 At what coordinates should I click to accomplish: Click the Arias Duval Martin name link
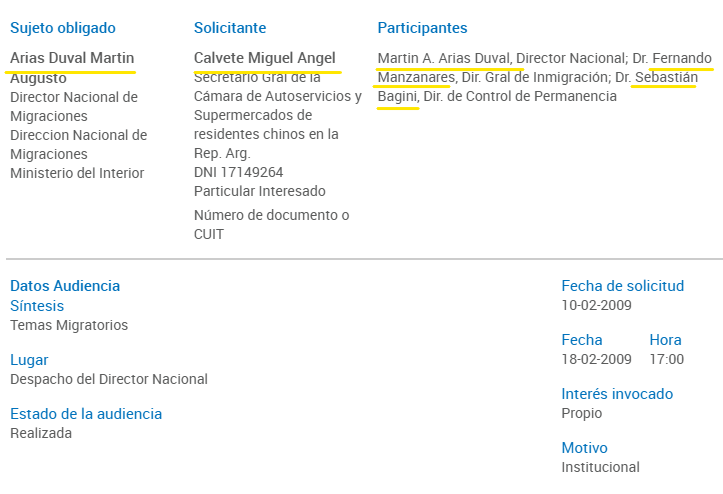(x=72, y=58)
